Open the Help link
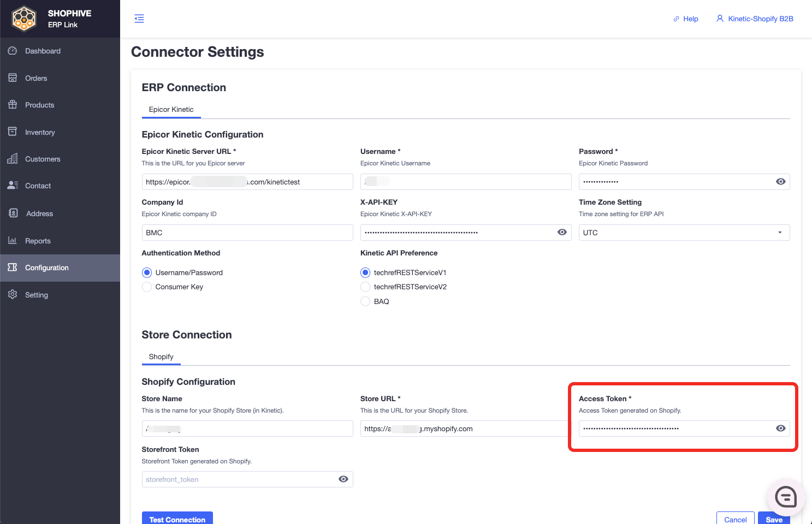812x524 pixels. click(x=686, y=19)
